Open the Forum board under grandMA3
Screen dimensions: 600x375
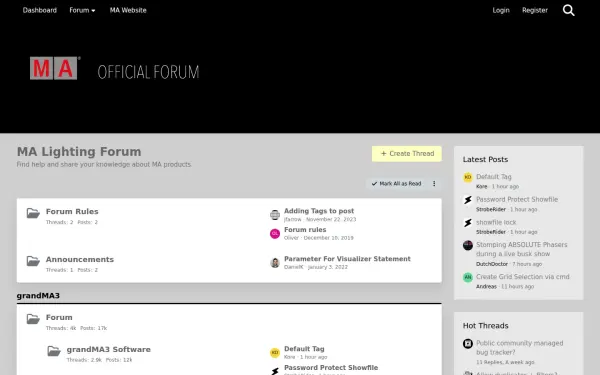59,317
